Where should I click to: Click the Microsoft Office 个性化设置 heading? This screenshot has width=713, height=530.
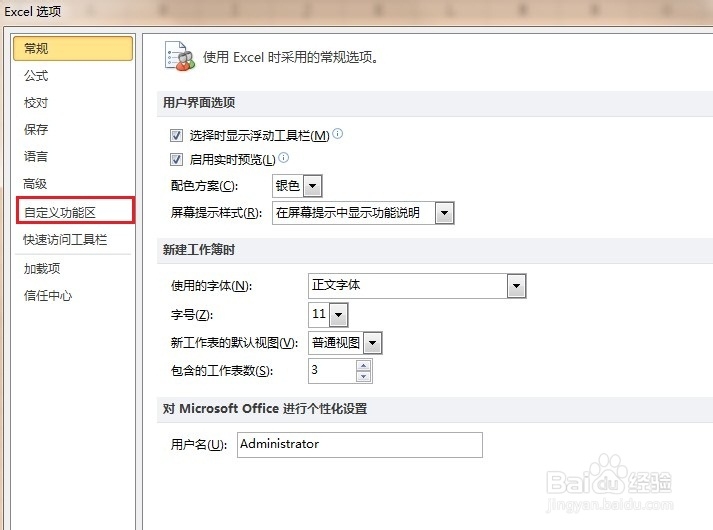point(265,409)
